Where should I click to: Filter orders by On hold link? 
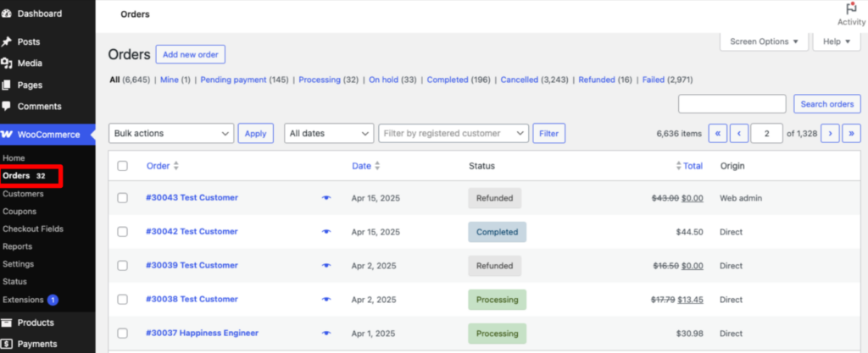click(384, 80)
